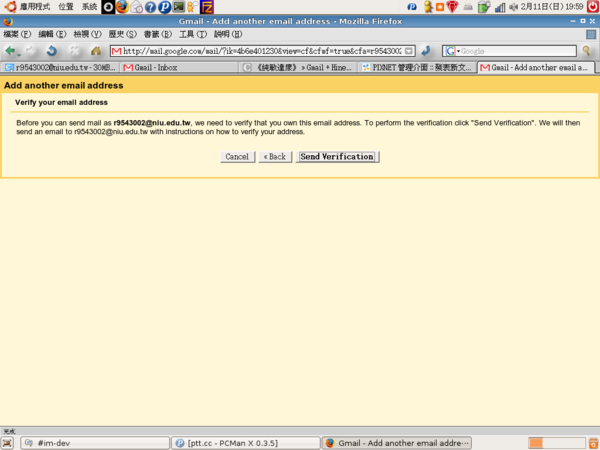This screenshot has height=450, width=600.
Task: Launch FileZilla from the top panel
Action: pos(207,7)
